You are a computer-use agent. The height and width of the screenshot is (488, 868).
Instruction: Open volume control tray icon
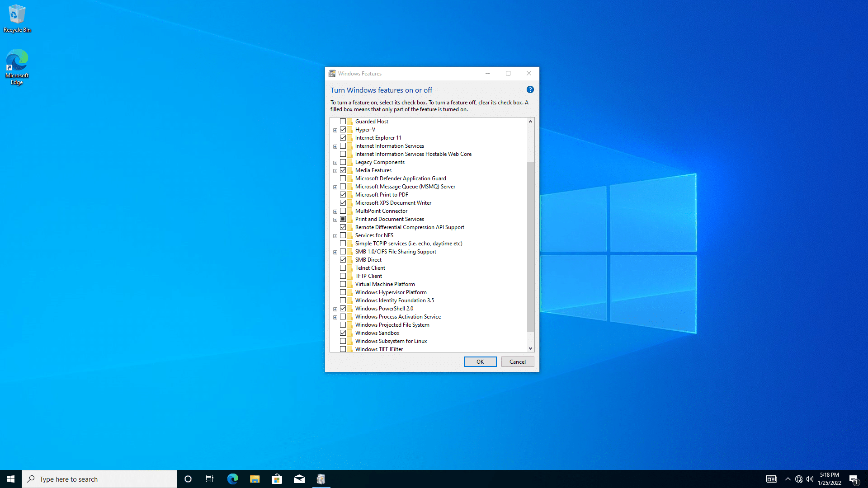point(810,479)
